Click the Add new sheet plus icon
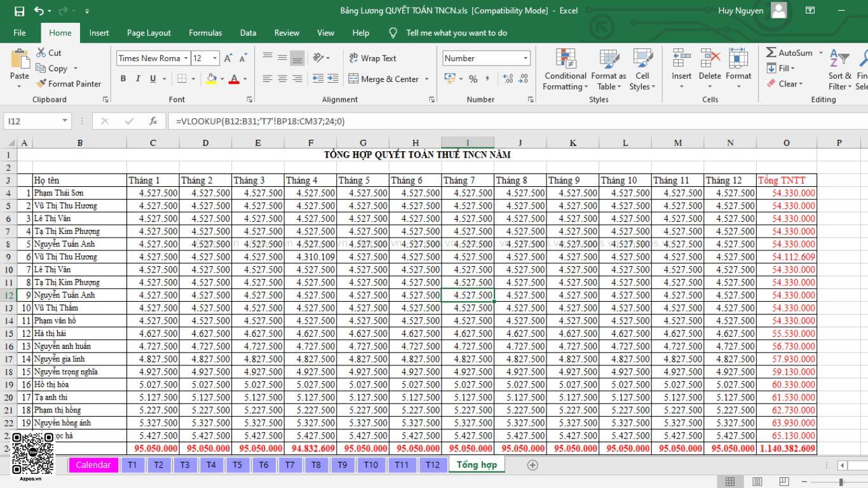The width and height of the screenshot is (868, 488). [532, 465]
